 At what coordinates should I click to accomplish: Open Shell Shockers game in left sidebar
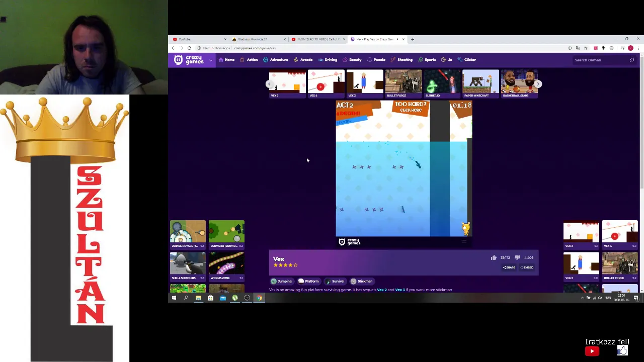tap(188, 266)
